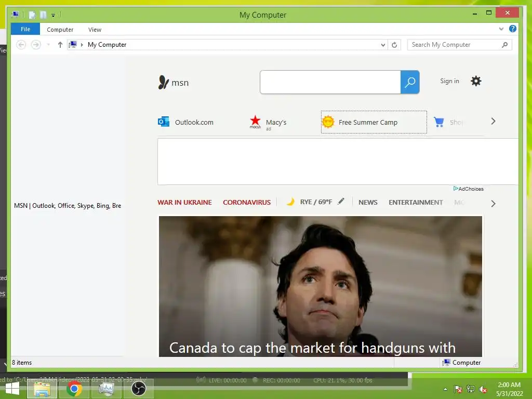Screen dimensions: 532x399
Task: Open the taskbar clock showing 2:00 AM
Action: point(509,389)
